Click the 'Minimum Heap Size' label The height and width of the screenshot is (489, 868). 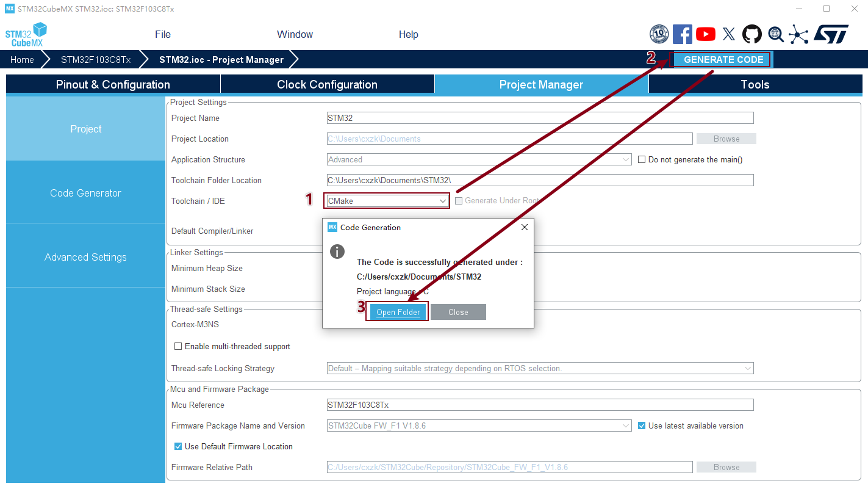point(207,268)
